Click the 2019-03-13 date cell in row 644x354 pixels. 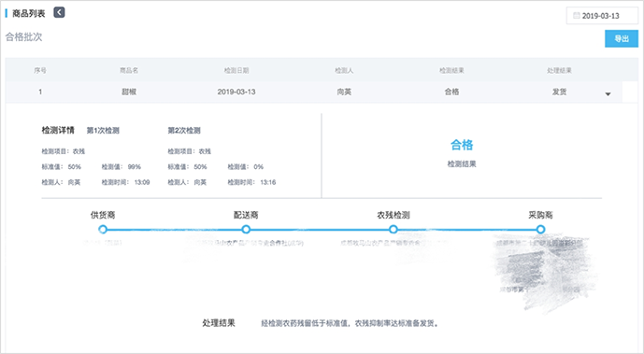236,92
